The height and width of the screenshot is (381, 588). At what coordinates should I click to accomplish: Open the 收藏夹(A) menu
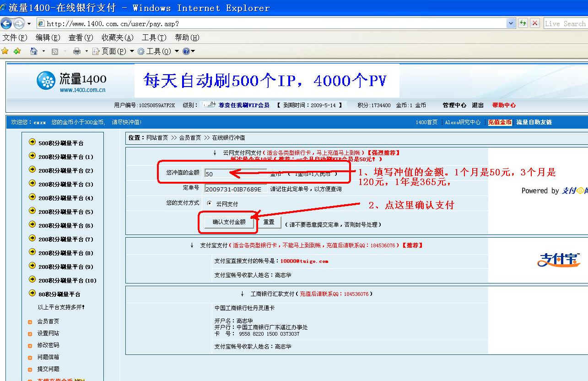pos(118,38)
